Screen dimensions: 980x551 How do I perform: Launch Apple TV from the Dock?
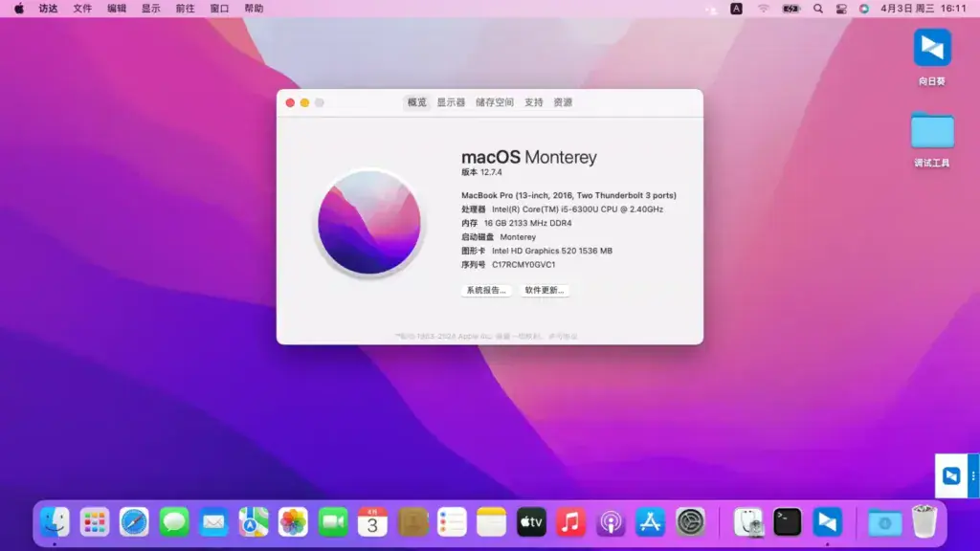[531, 521]
